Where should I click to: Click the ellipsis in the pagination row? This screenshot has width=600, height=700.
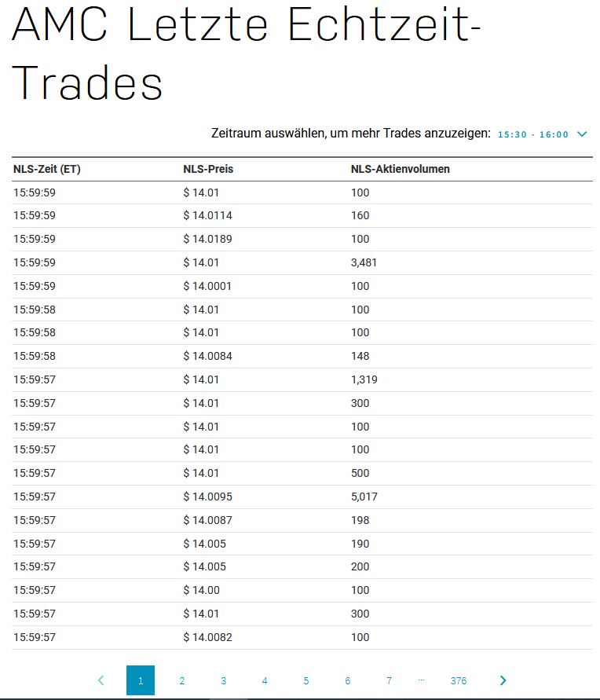tap(422, 680)
